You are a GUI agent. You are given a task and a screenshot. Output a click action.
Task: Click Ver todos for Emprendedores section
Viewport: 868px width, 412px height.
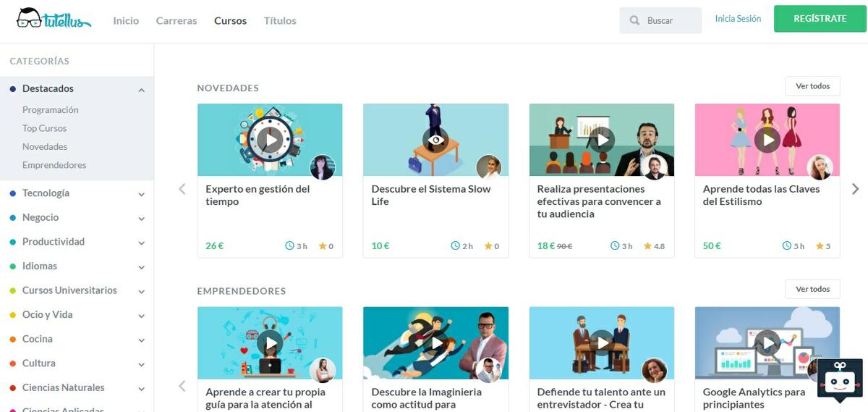(812, 289)
